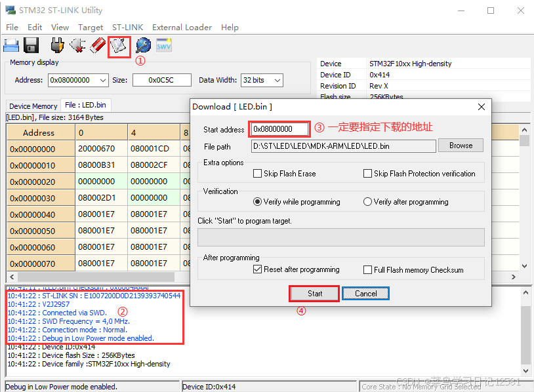Image resolution: width=534 pixels, height=392 pixels.
Task: Open the ST-LINK settings globe icon
Action: [x=144, y=45]
